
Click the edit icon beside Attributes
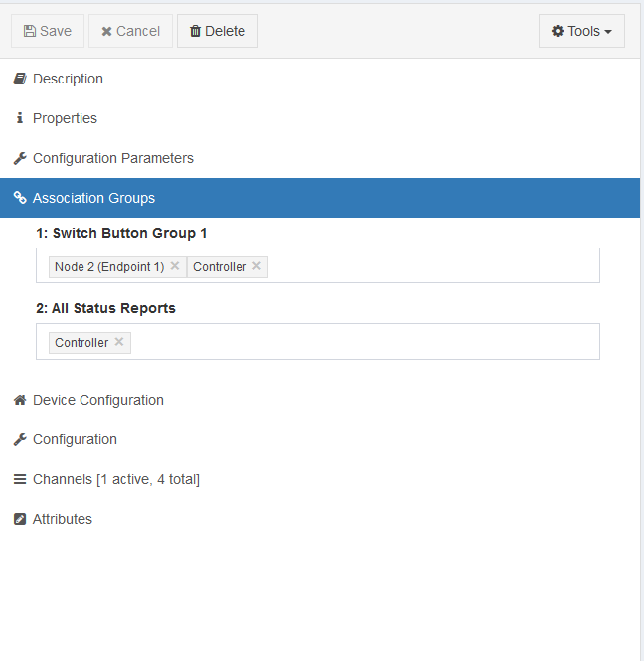coord(20,519)
